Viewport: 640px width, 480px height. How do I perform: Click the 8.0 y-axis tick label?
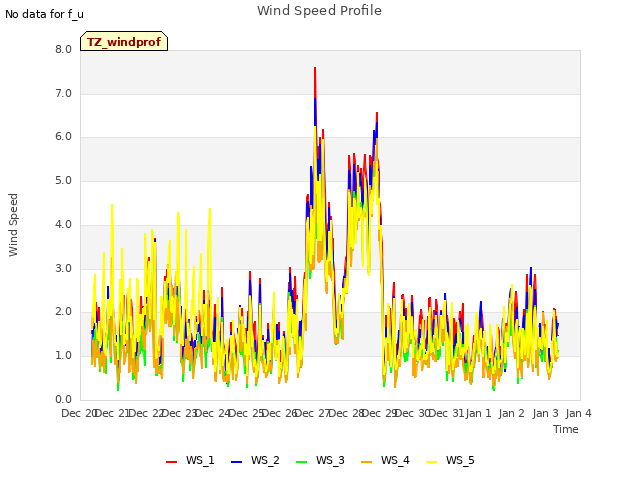(64, 49)
